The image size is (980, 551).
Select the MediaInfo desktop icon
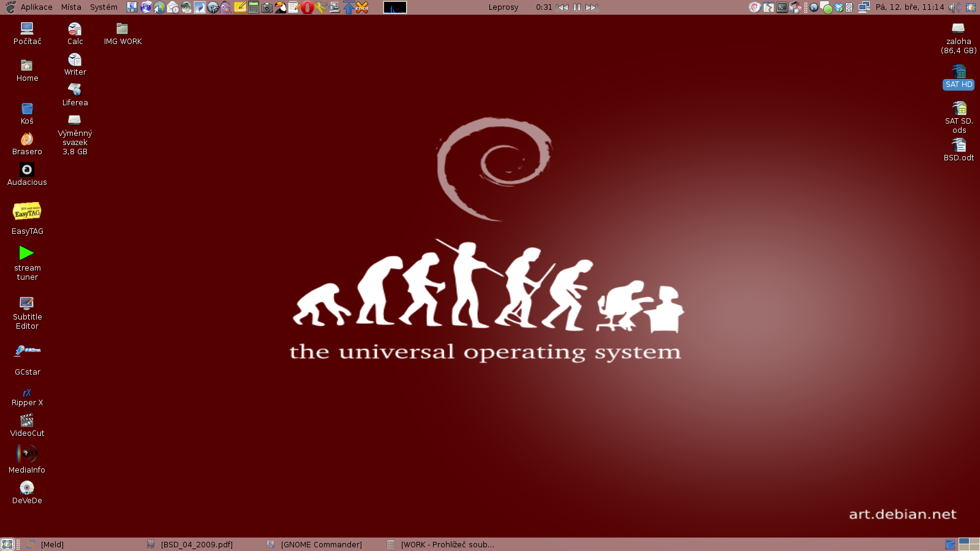(27, 459)
